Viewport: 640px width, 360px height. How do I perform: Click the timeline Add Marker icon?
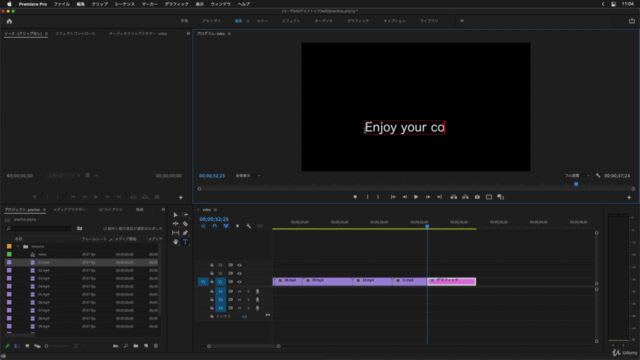237,226
